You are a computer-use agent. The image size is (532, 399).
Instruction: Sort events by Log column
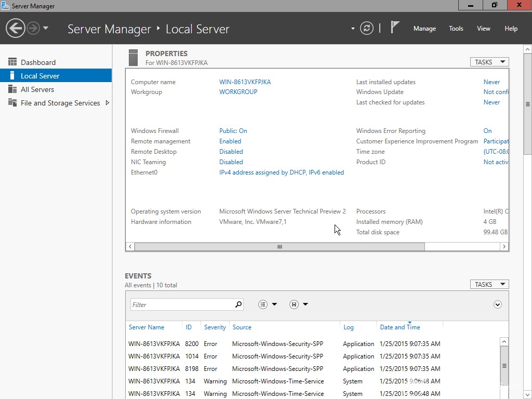click(x=349, y=327)
